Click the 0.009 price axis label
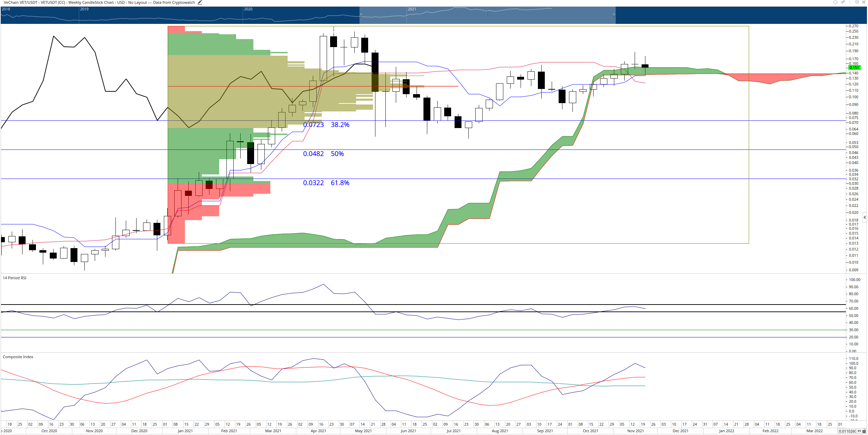This screenshot has width=868, height=435. (853, 270)
